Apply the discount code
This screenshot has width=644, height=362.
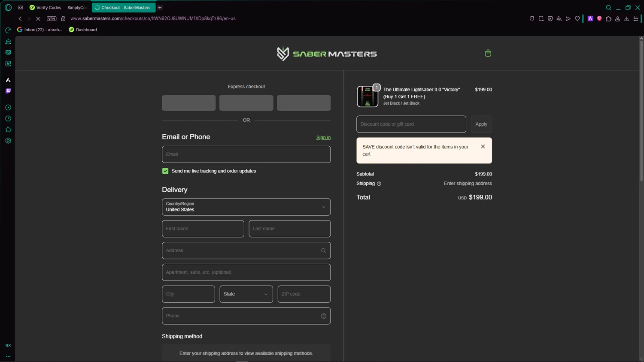(x=481, y=124)
